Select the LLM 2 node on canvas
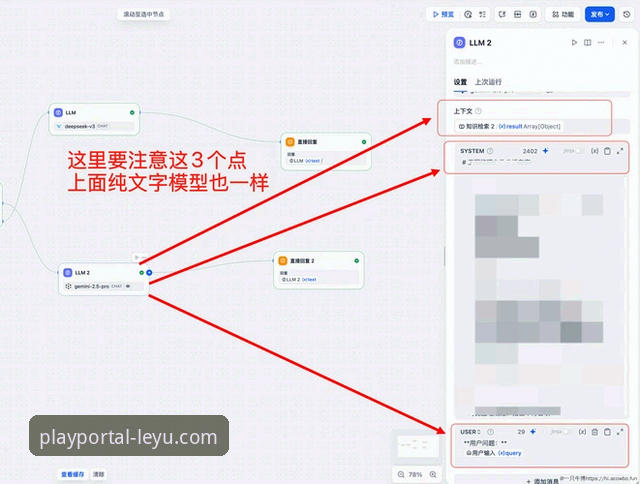Image resolution: width=640 pixels, height=484 pixels. [x=103, y=280]
